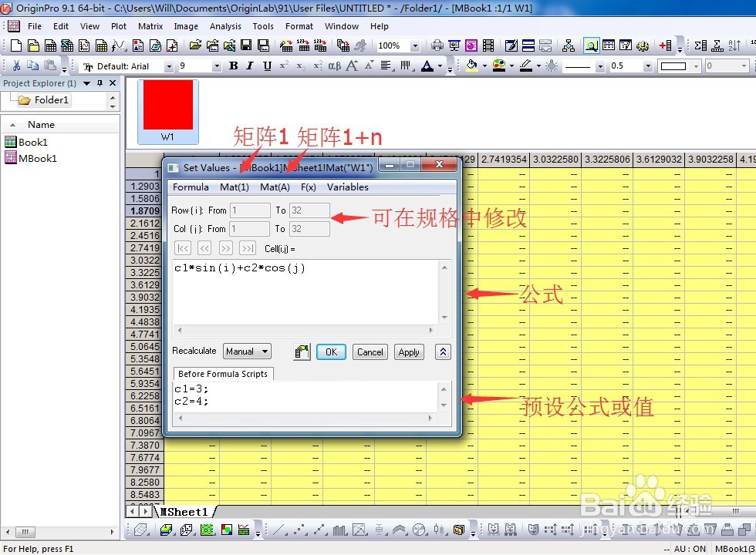Screen dimensions: 756x555
Task: Click the palette color icon
Action: coord(499,66)
